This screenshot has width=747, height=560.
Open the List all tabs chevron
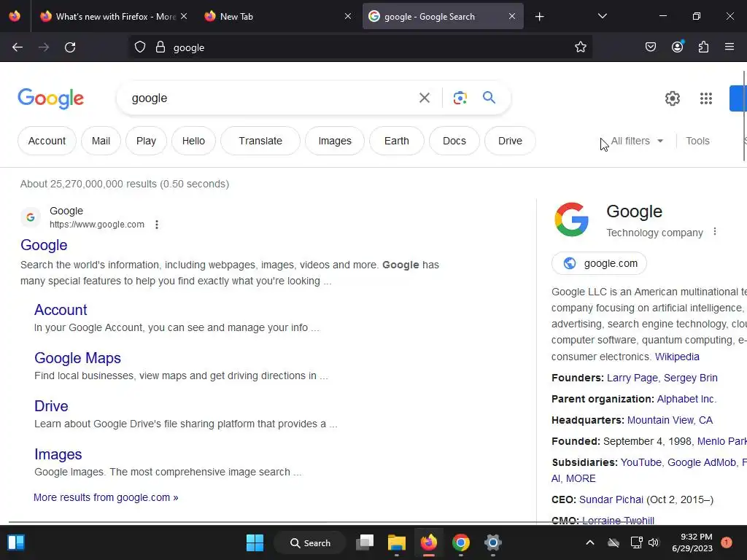tap(602, 16)
